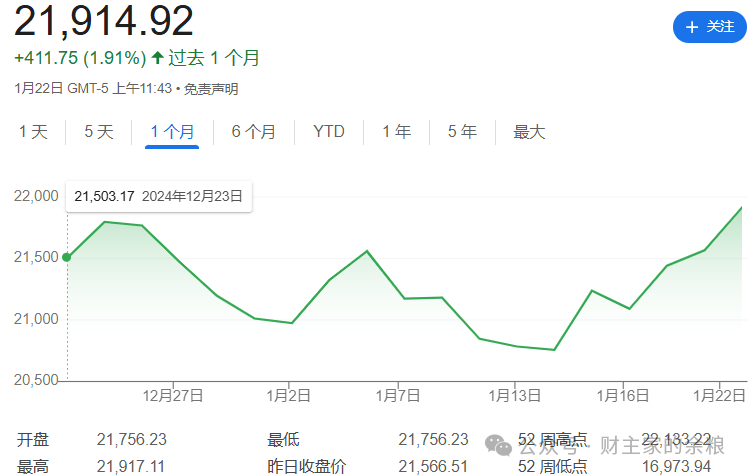Click the green up arrow icon
Viewport: 749px width, 476px height.
(x=157, y=58)
